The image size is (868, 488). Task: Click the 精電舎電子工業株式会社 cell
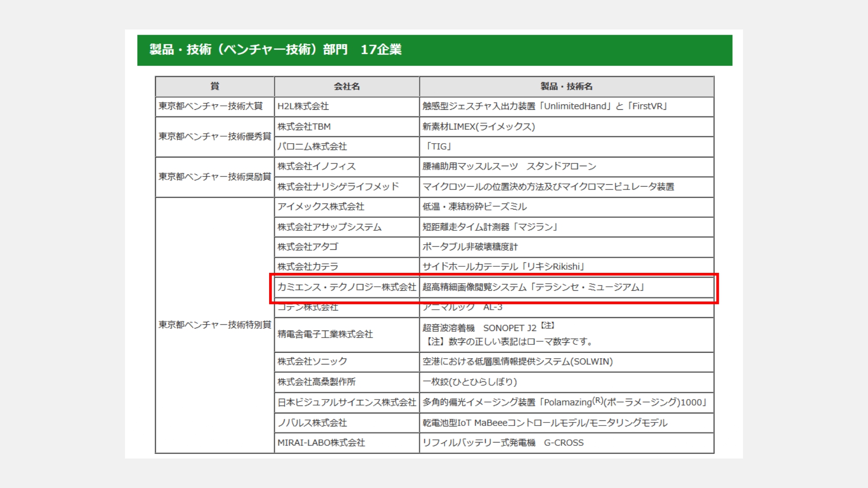tap(325, 334)
